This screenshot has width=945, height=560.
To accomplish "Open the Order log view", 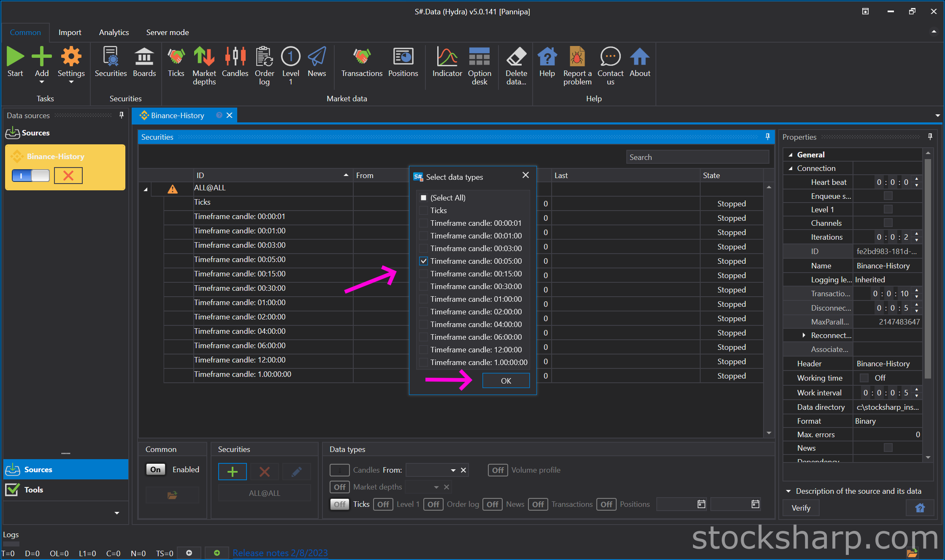I will click(x=263, y=64).
